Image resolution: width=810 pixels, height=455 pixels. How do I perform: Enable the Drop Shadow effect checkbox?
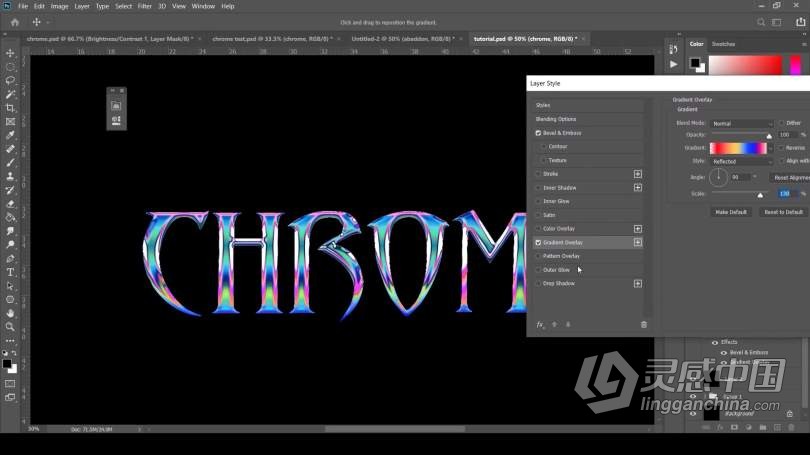pos(538,283)
